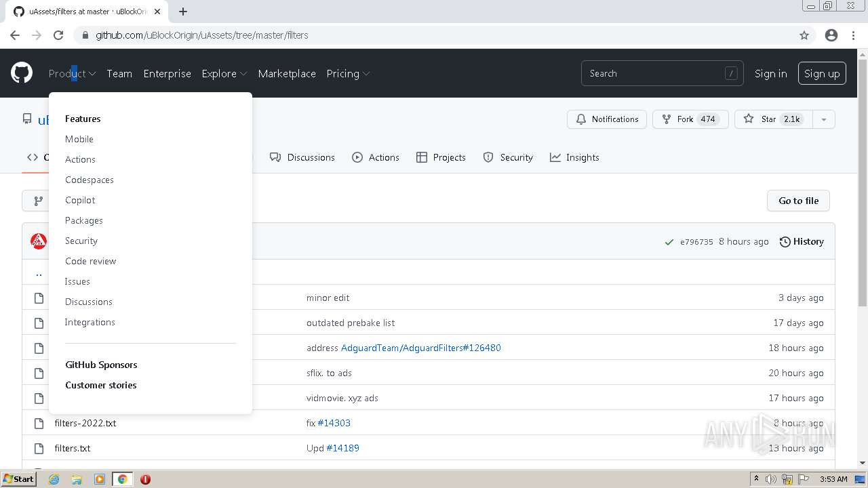This screenshot has height=488, width=868.
Task: Star the repository
Action: click(773, 119)
